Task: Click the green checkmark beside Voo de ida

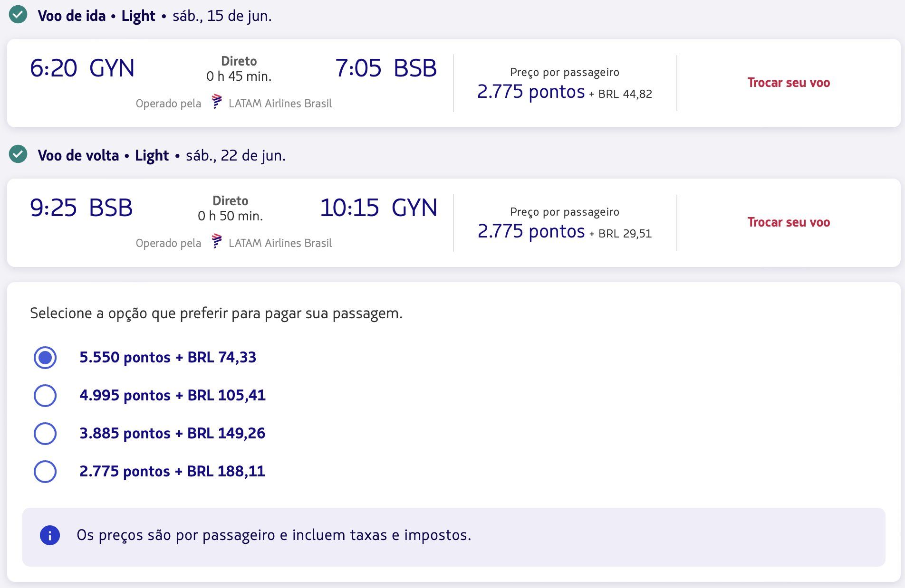Action: 18,15
